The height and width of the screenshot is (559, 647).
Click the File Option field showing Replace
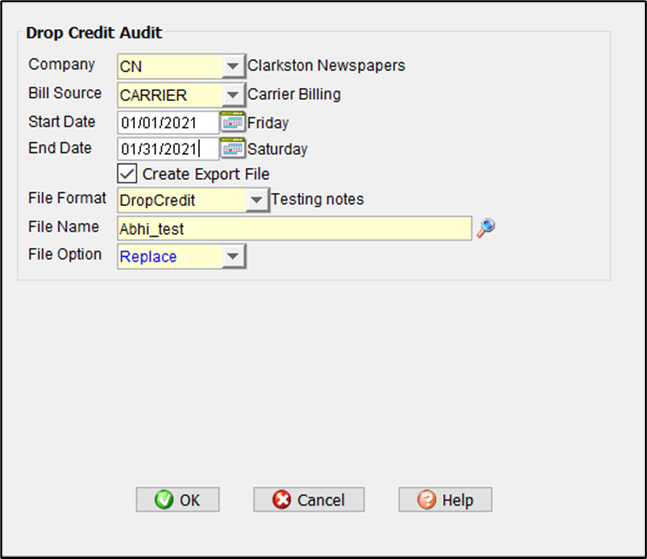click(x=167, y=257)
